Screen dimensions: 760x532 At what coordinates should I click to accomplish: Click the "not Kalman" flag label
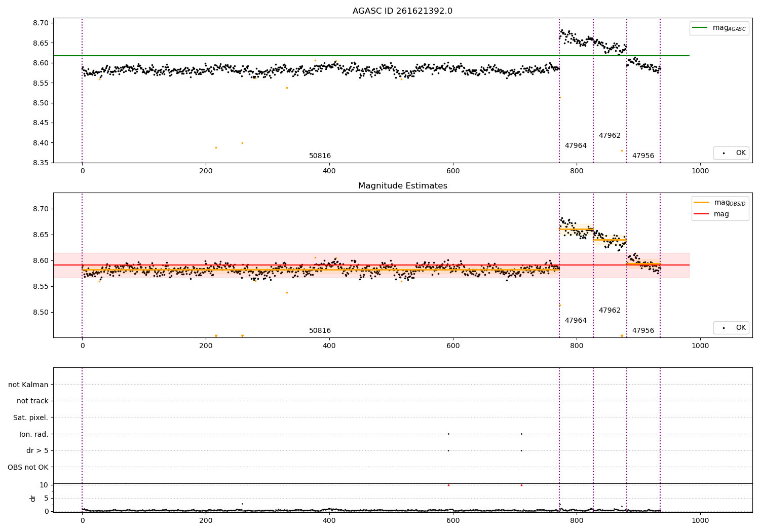pos(28,385)
